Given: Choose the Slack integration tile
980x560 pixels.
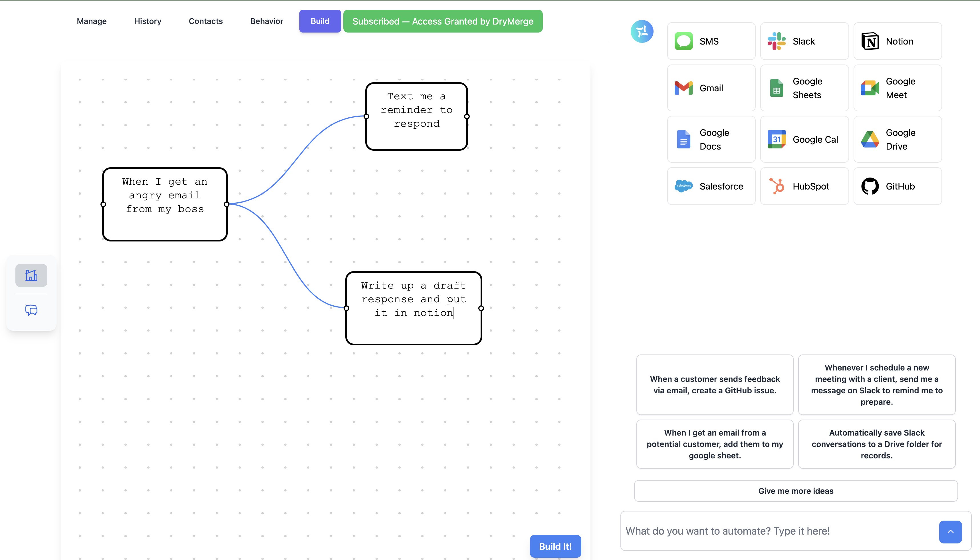Looking at the screenshot, I should click(x=804, y=41).
